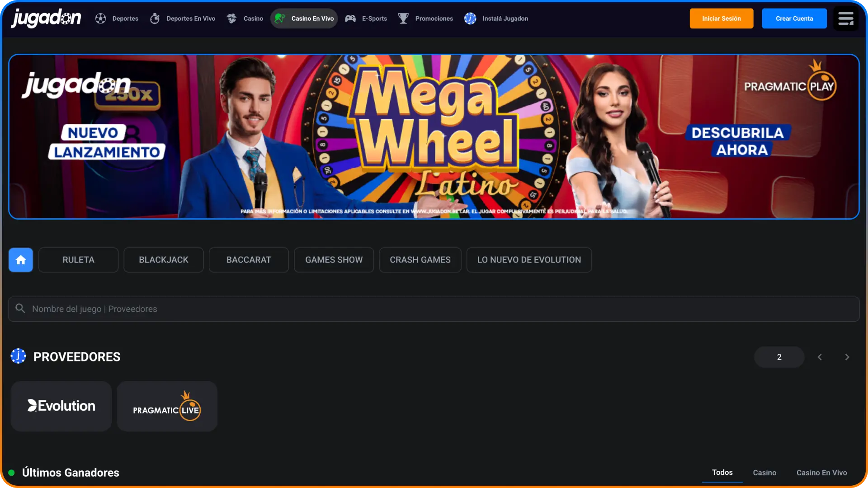868x488 pixels.
Task: Switch to the Casino winners tab
Action: coord(764,473)
